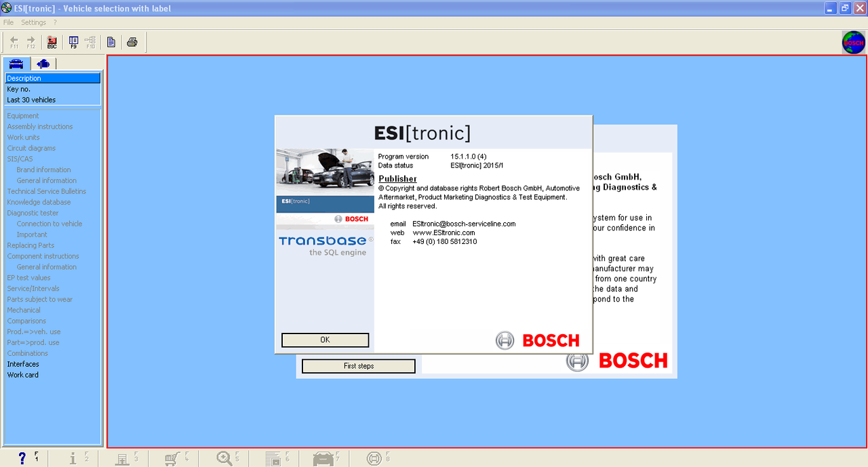Image resolution: width=868 pixels, height=467 pixels.
Task: Click Brand information under SIS/CAS
Action: tap(43, 170)
